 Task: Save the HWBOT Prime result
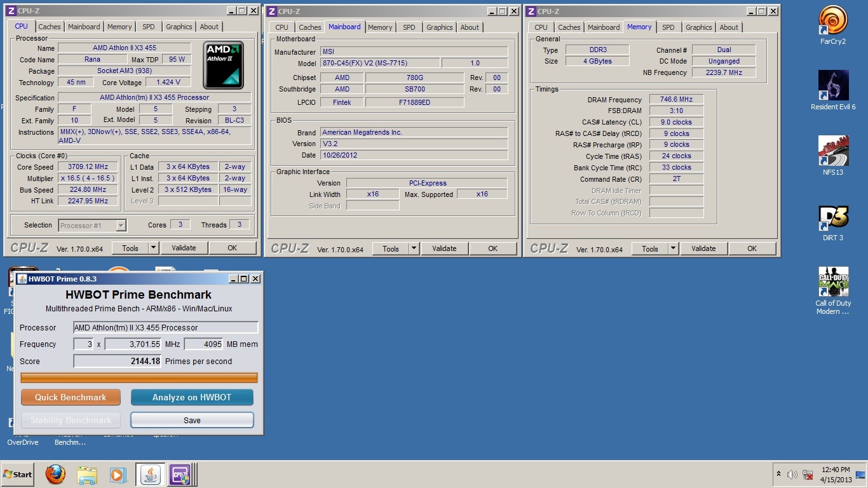point(192,420)
